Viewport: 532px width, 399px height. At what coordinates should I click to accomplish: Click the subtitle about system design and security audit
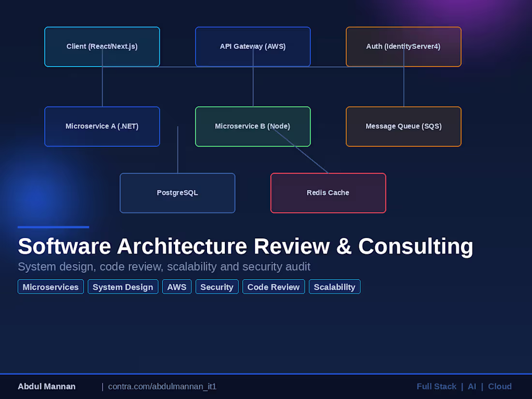point(164,266)
